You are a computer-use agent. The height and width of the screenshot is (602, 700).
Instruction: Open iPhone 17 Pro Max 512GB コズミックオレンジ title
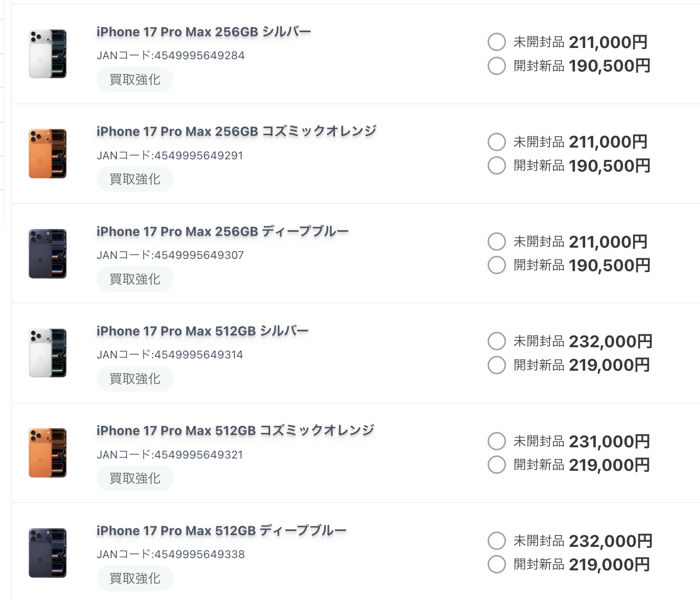point(235,430)
